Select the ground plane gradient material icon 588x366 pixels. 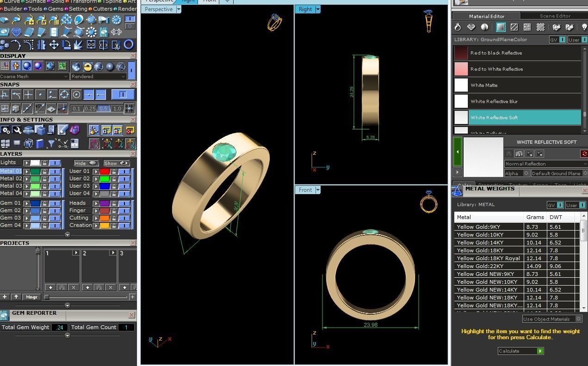[x=501, y=27]
